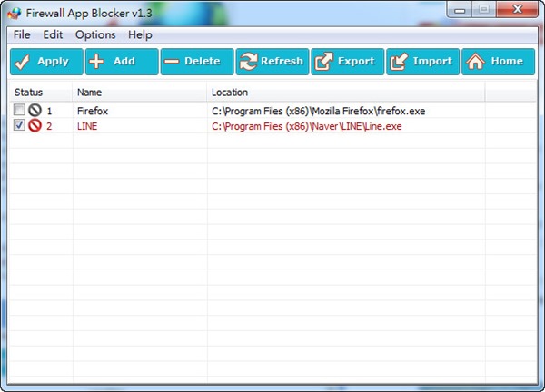The image size is (545, 392).
Task: Uncheck the LINE row checkbox
Action: pyautogui.click(x=19, y=125)
